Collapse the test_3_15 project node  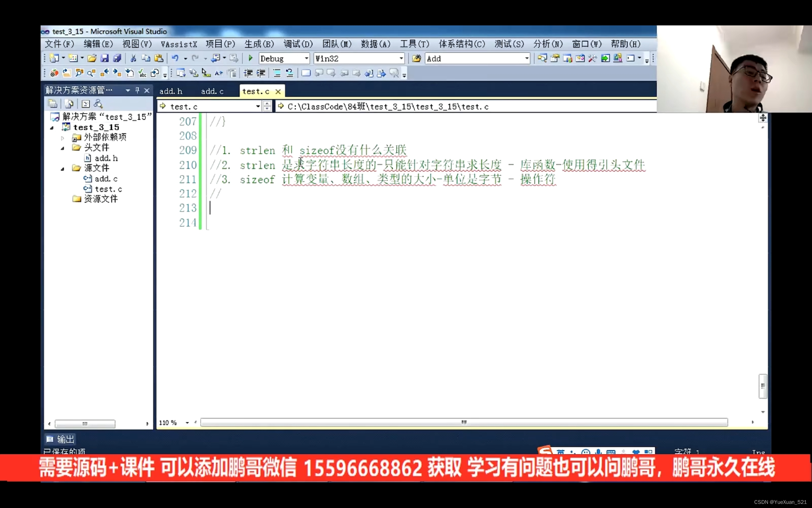[52, 128]
